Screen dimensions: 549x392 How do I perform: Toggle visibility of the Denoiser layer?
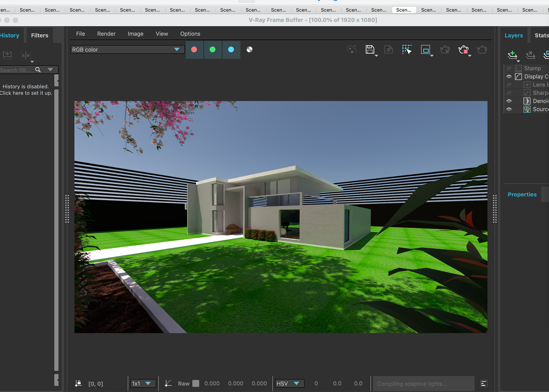(x=509, y=101)
